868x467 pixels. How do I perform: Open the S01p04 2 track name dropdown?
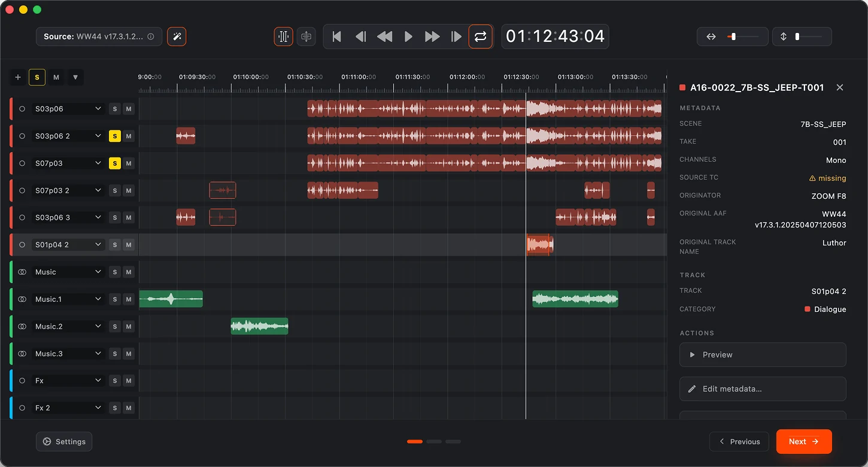[68, 245]
